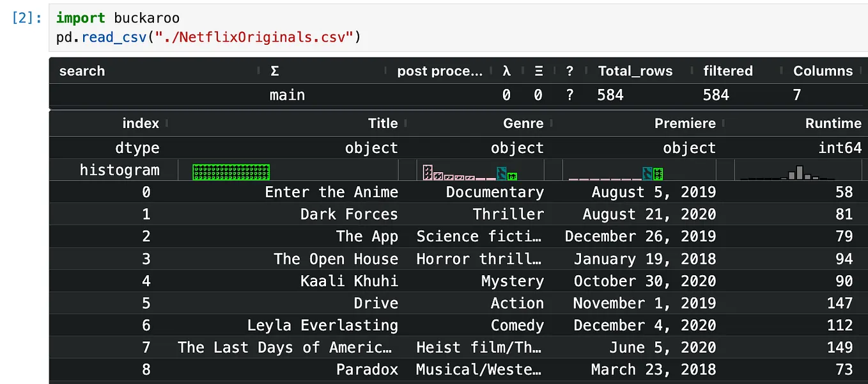Select the Dark Forces row
Screen dimensions: 868x384
tap(349, 214)
